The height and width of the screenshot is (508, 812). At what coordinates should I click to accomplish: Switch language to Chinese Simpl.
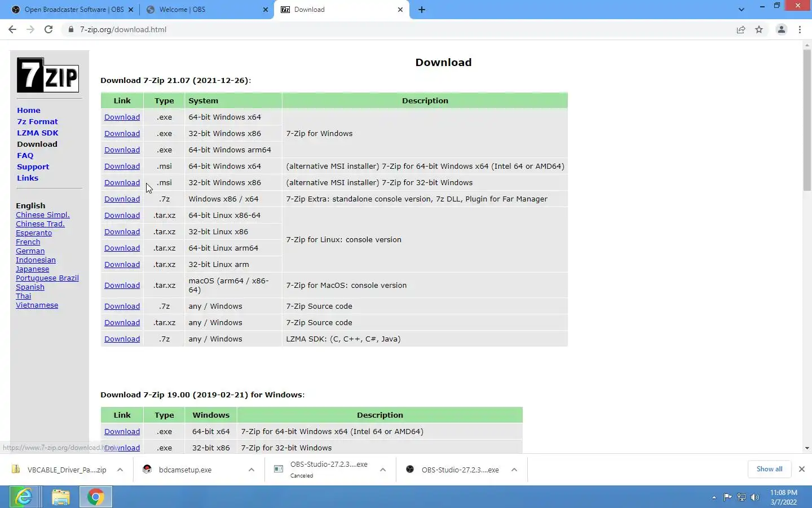click(x=43, y=215)
